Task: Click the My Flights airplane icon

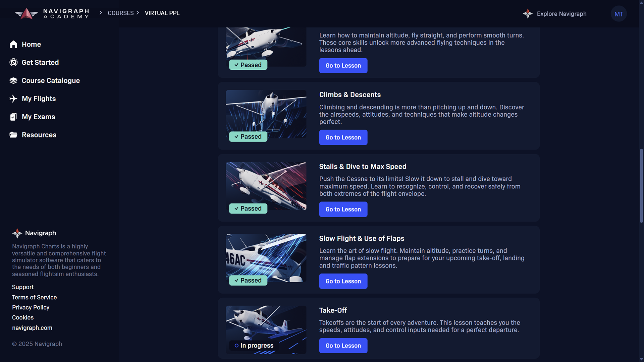Action: click(x=13, y=99)
